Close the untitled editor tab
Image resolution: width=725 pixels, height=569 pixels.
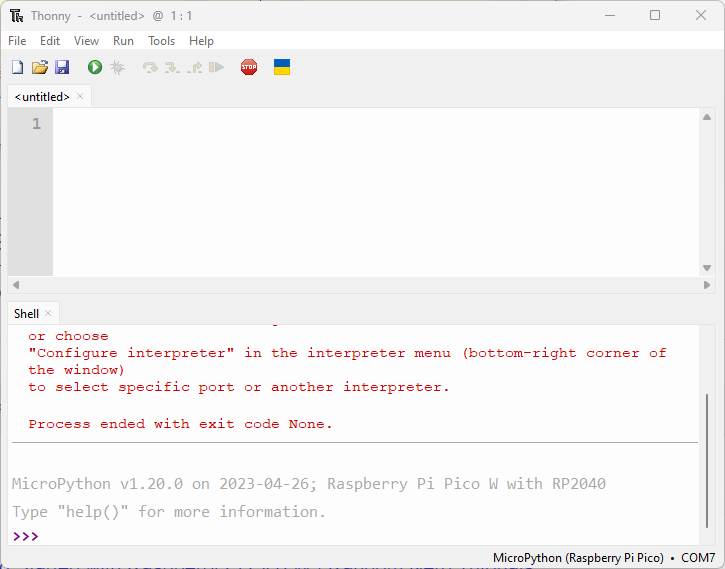click(x=80, y=97)
